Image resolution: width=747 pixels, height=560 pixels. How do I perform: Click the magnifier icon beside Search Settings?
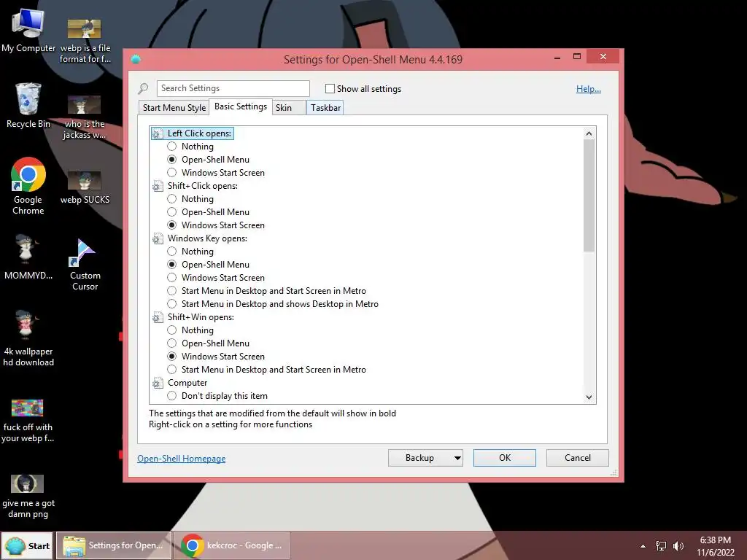pos(143,88)
